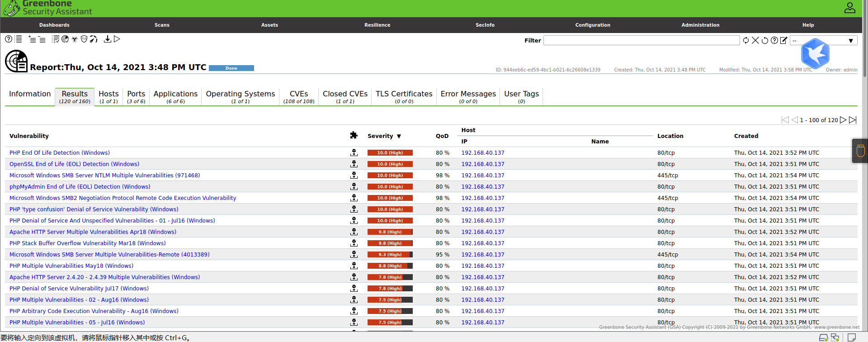Switch to the Applications tab
Screen dimensions: 868x342
[x=175, y=97]
